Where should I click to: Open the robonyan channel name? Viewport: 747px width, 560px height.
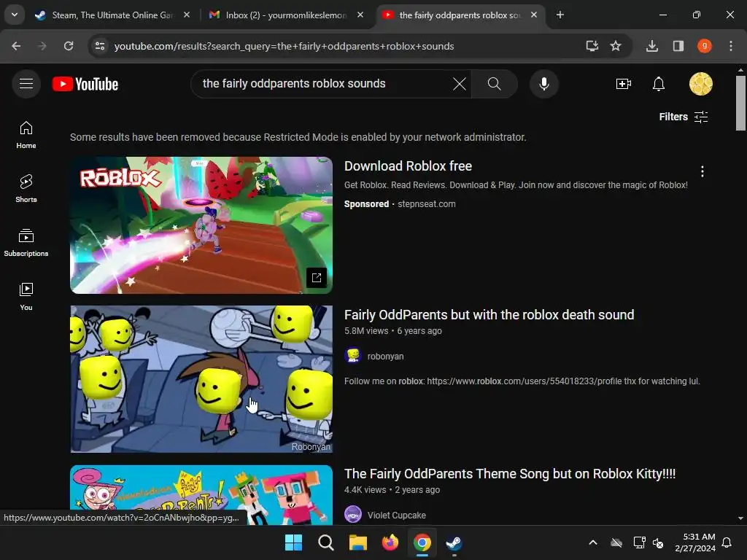click(385, 356)
